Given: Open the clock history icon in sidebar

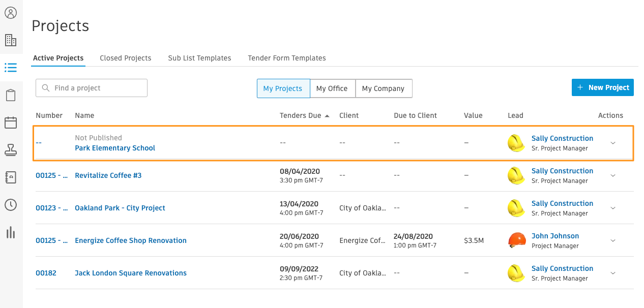Looking at the screenshot, I should point(11,205).
